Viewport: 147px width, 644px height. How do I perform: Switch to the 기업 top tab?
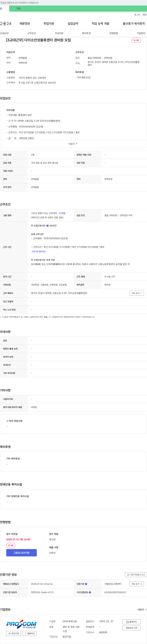tap(18, 9)
